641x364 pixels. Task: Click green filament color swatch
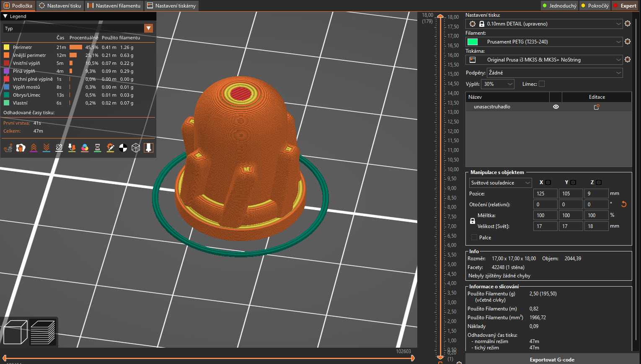tap(473, 42)
